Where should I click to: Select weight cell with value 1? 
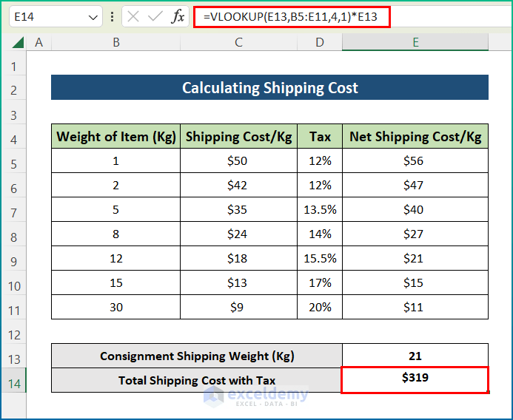pyautogui.click(x=115, y=160)
